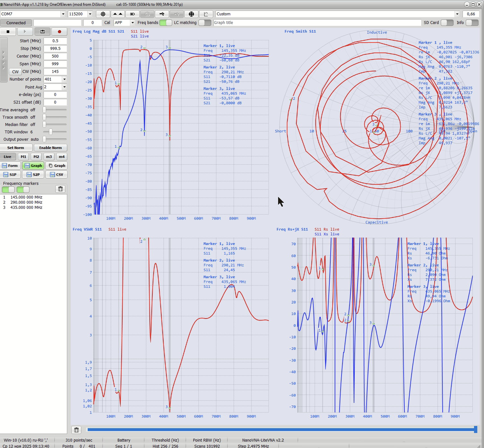Open settings via the gear icon

[x=103, y=14]
